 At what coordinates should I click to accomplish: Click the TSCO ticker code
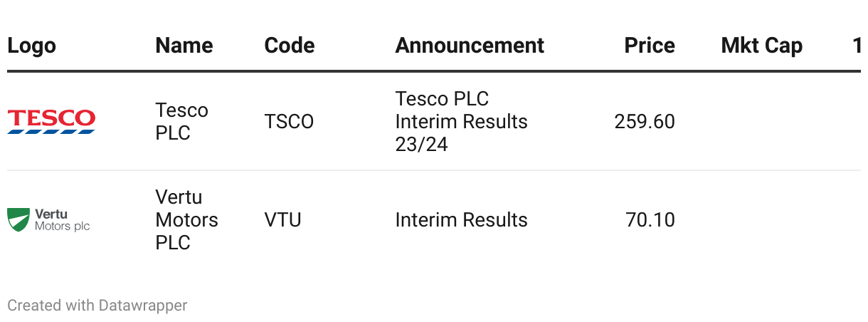pos(289,122)
